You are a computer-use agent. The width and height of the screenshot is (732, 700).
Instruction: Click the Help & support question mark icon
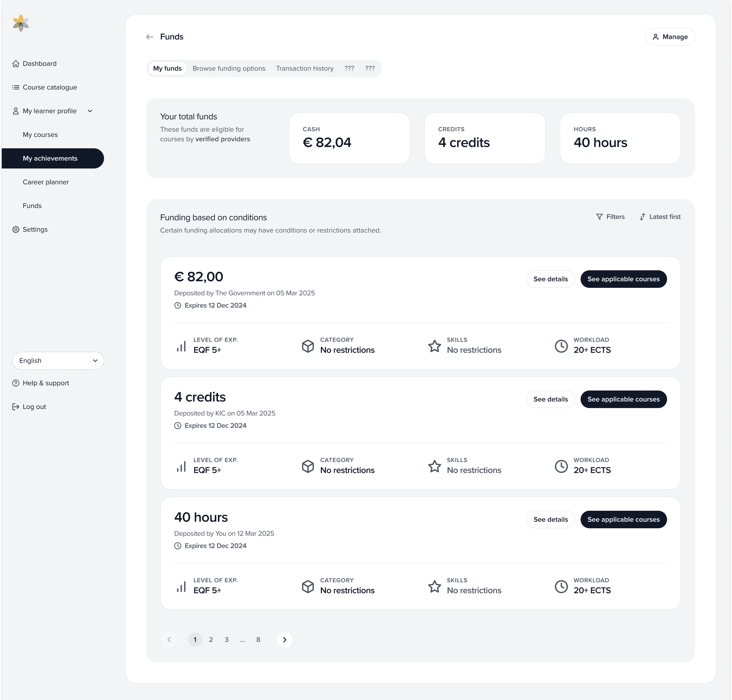click(16, 383)
